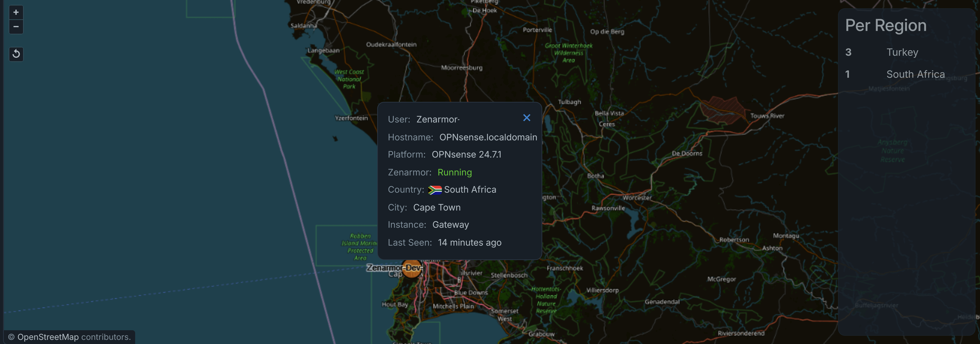Screen dimensions: 980x344
Task: Click the green Running status text
Action: (455, 172)
